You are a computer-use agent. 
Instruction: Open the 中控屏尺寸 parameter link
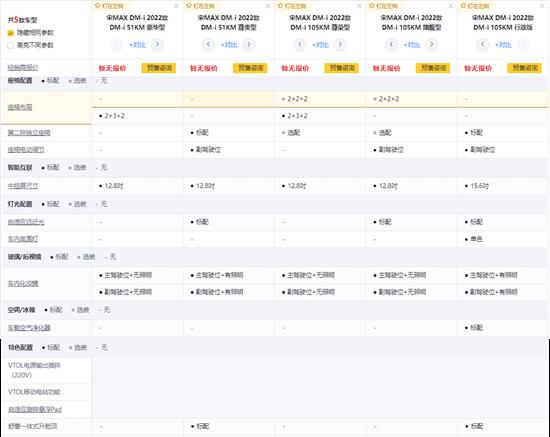23,186
